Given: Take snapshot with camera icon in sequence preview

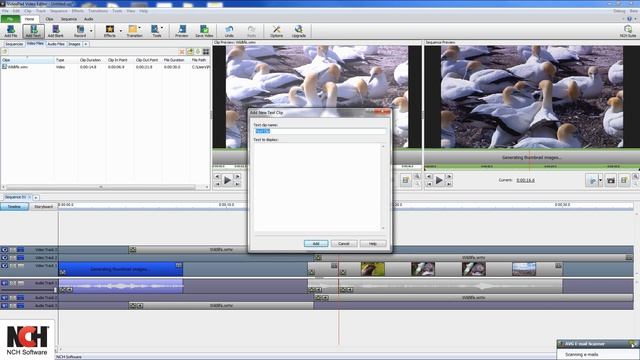Looking at the screenshot, I should tap(611, 180).
